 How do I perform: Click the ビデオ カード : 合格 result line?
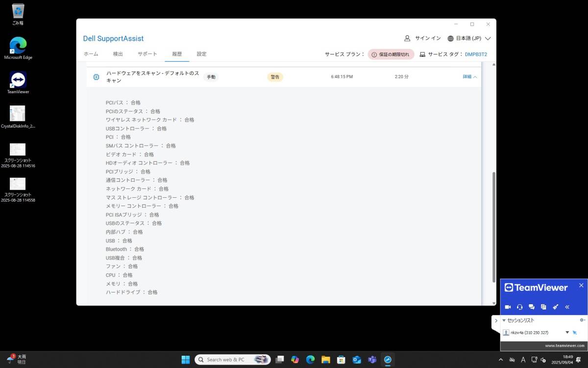[130, 155]
